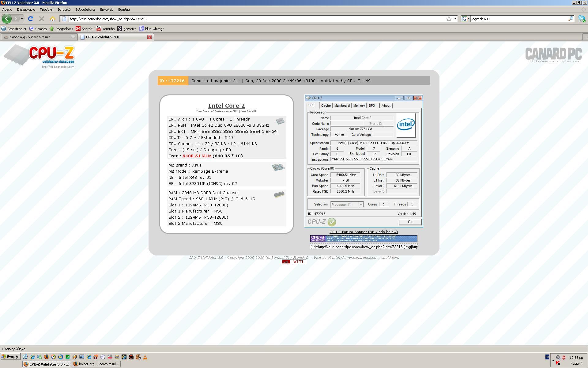Click the CPU-Z validation database logo
Image resolution: width=588 pixels, height=368 pixels.
[39, 56]
